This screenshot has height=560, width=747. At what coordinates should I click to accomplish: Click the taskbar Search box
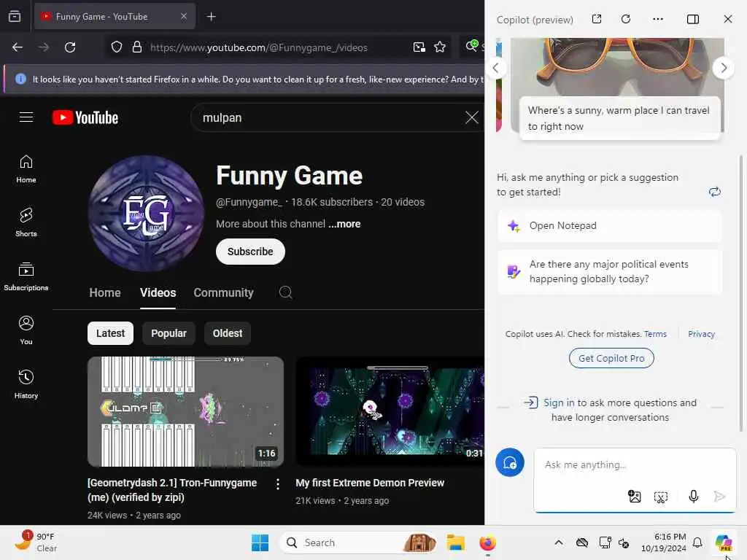(x=359, y=542)
